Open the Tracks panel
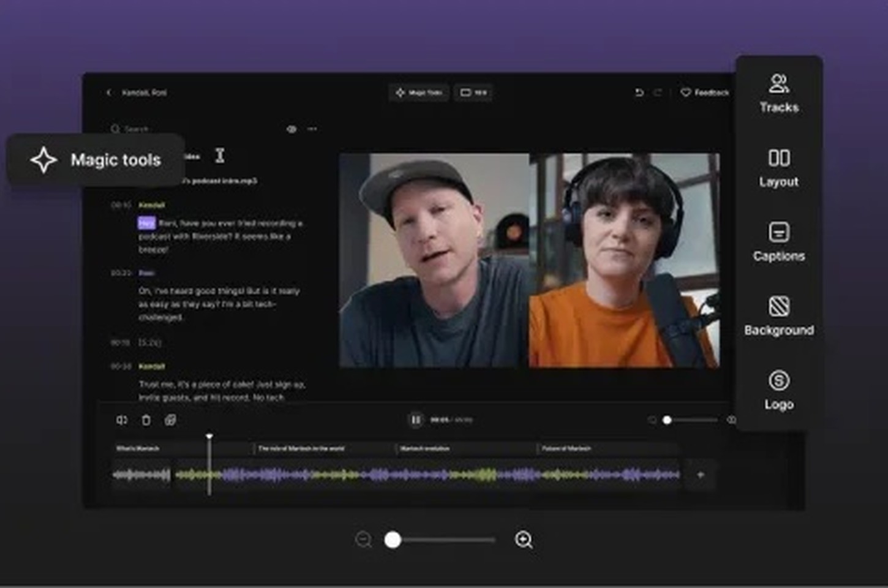This screenshot has height=588, width=888. coord(778,92)
